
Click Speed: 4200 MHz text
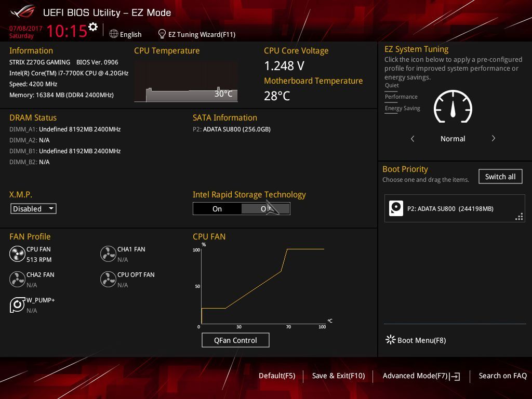point(33,84)
